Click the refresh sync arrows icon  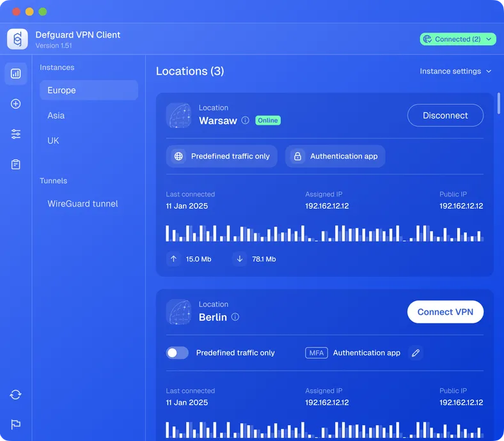click(x=16, y=394)
